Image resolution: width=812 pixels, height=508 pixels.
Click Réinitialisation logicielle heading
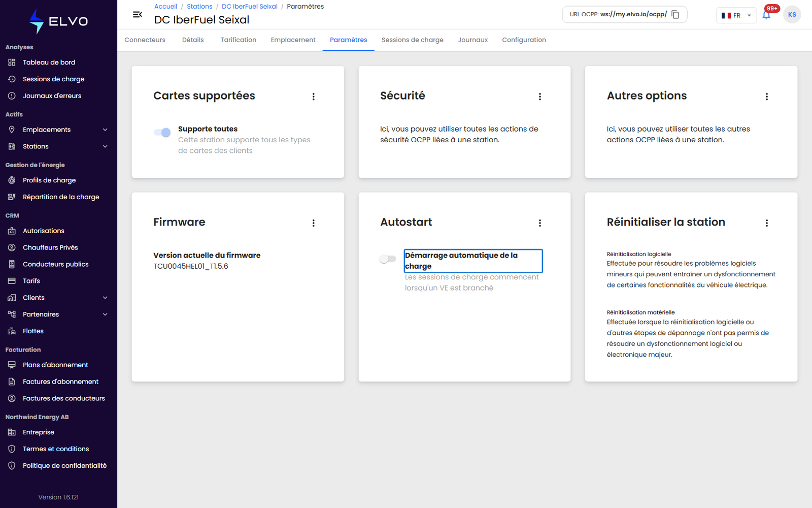tap(639, 254)
